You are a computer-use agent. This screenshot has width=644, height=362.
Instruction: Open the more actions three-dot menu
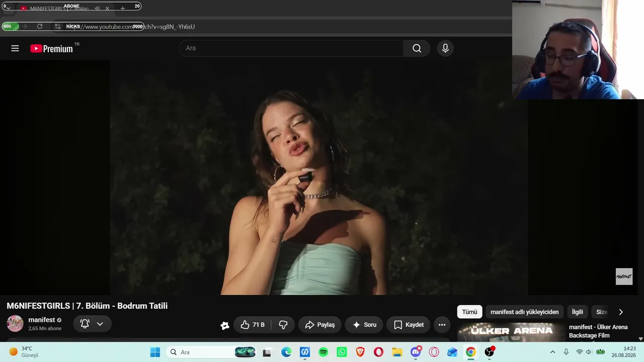(x=442, y=325)
